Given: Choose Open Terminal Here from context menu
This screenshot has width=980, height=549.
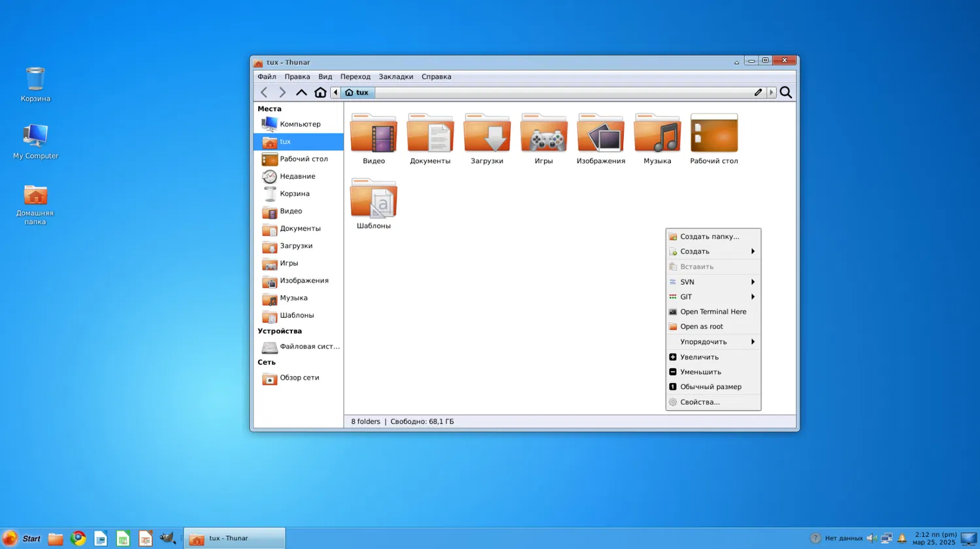Looking at the screenshot, I should coord(713,312).
